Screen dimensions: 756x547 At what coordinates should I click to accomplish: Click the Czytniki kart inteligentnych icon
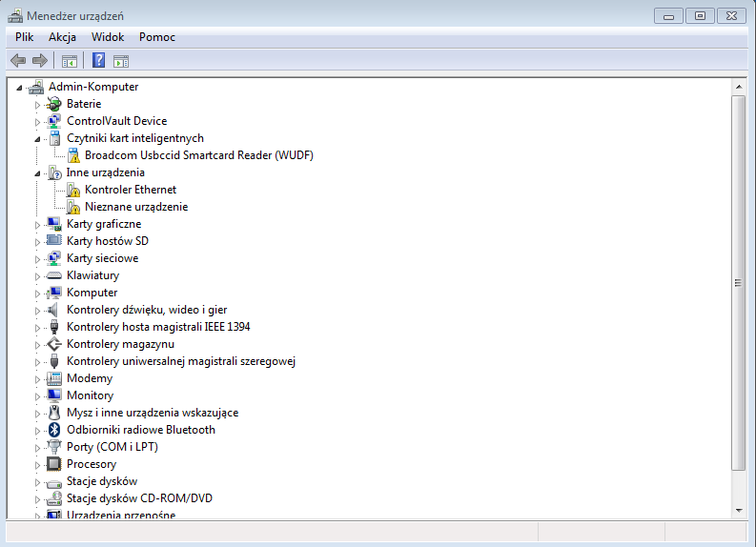[55, 138]
